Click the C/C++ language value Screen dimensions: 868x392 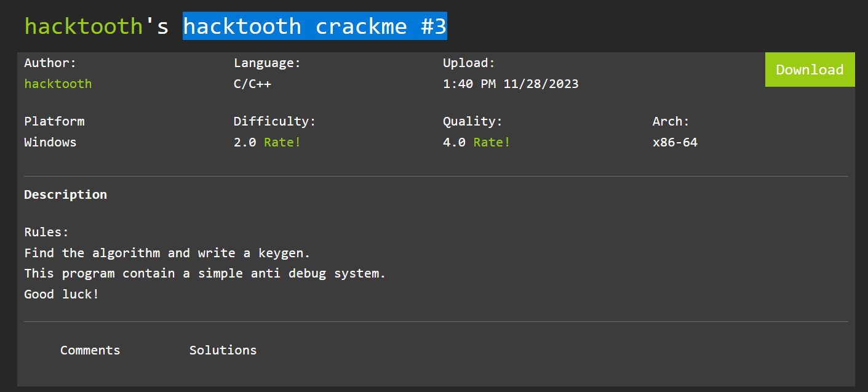point(252,84)
